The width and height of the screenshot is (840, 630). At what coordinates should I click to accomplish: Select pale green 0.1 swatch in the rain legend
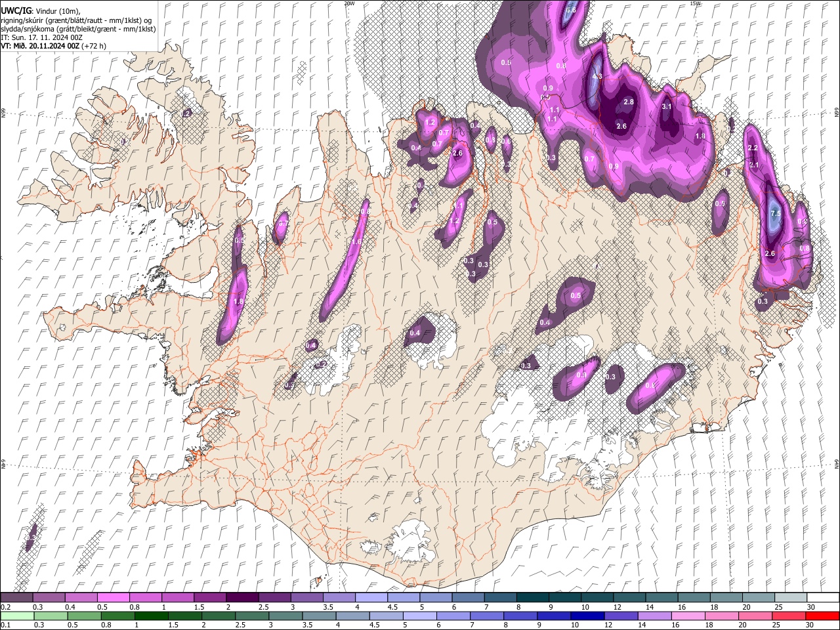[16, 616]
